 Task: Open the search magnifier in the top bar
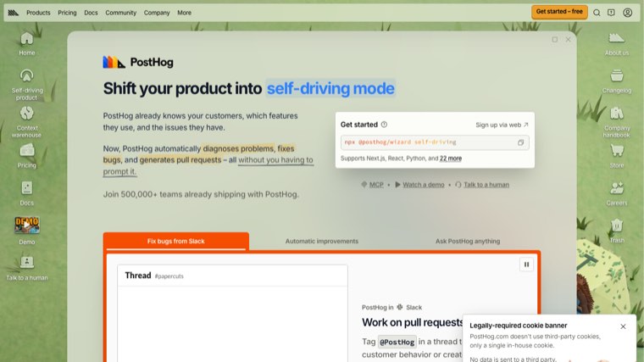[x=597, y=13]
